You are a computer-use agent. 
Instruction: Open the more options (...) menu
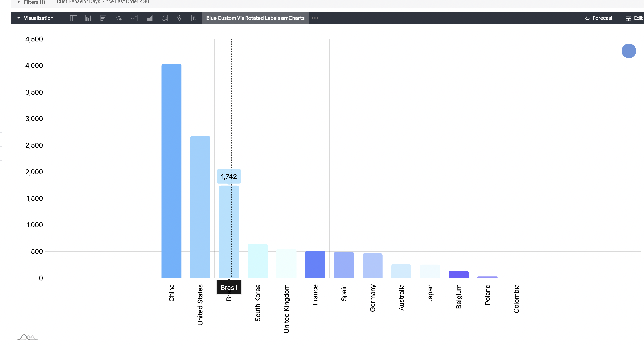click(315, 18)
